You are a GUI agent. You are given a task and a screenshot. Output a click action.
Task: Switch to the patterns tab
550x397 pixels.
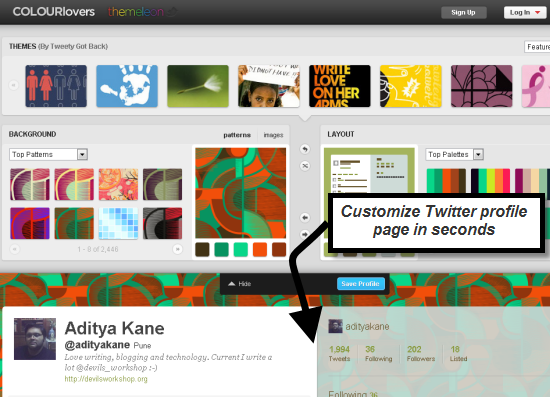[x=237, y=135]
